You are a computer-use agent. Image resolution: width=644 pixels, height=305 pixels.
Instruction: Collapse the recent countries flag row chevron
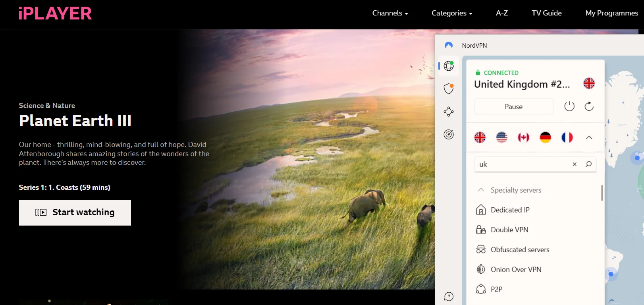point(589,137)
